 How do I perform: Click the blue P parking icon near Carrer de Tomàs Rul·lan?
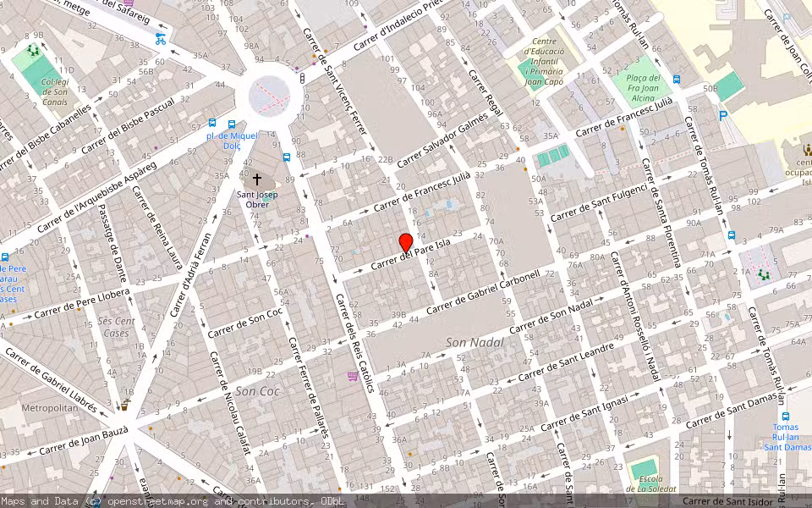point(722,114)
